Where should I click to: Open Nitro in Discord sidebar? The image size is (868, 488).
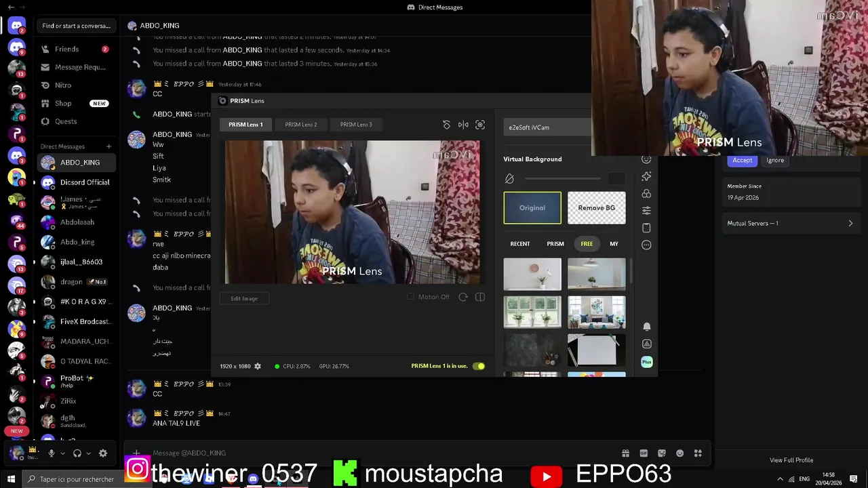click(x=75, y=85)
